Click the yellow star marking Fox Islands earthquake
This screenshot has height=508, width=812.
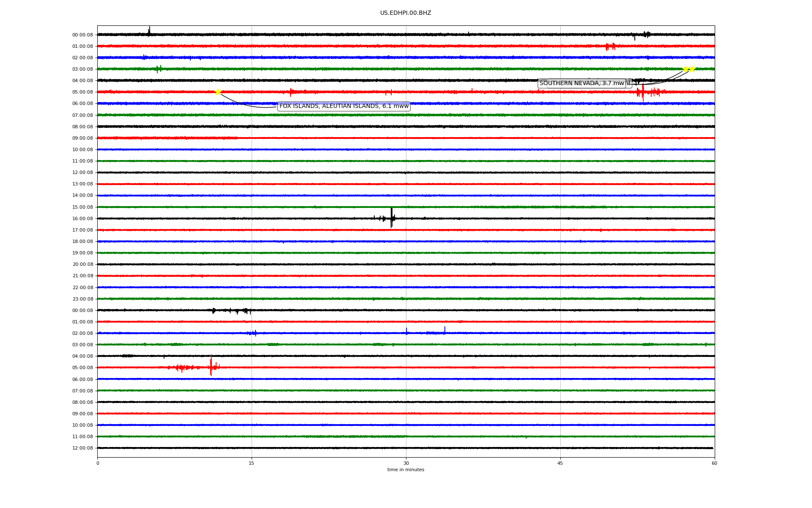(x=218, y=92)
